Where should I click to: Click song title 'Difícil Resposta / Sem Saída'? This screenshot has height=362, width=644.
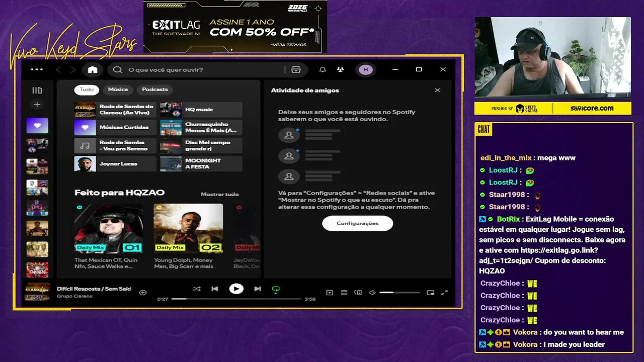(x=94, y=289)
